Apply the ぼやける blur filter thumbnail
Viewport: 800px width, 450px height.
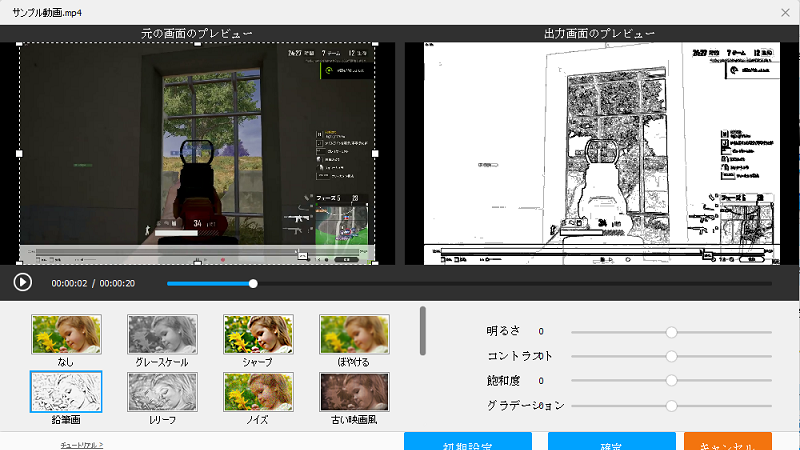click(354, 334)
